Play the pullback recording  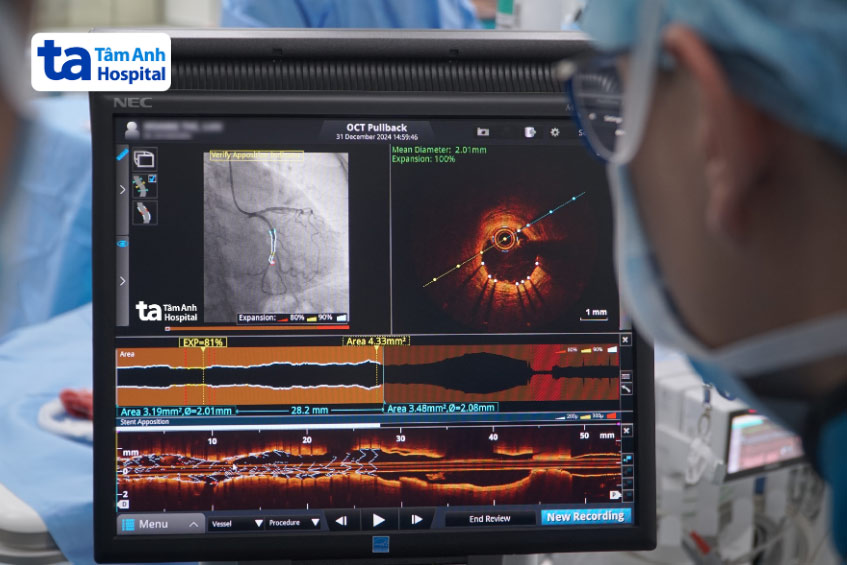(379, 520)
